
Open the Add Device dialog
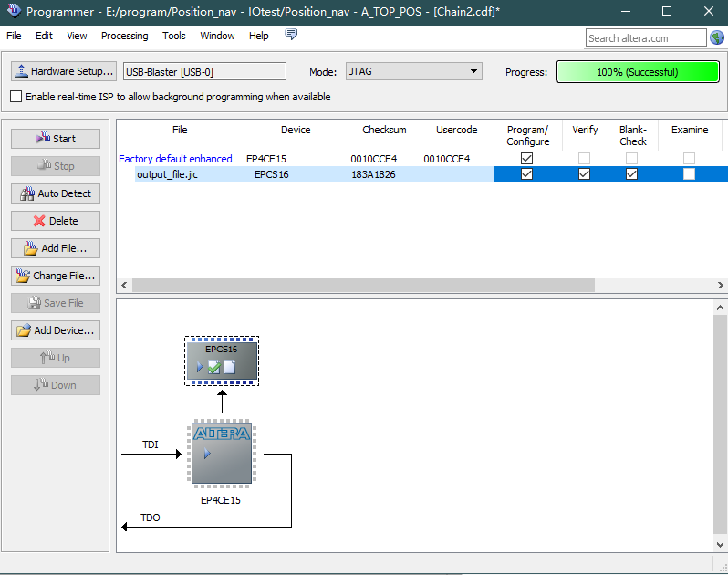tap(56, 330)
